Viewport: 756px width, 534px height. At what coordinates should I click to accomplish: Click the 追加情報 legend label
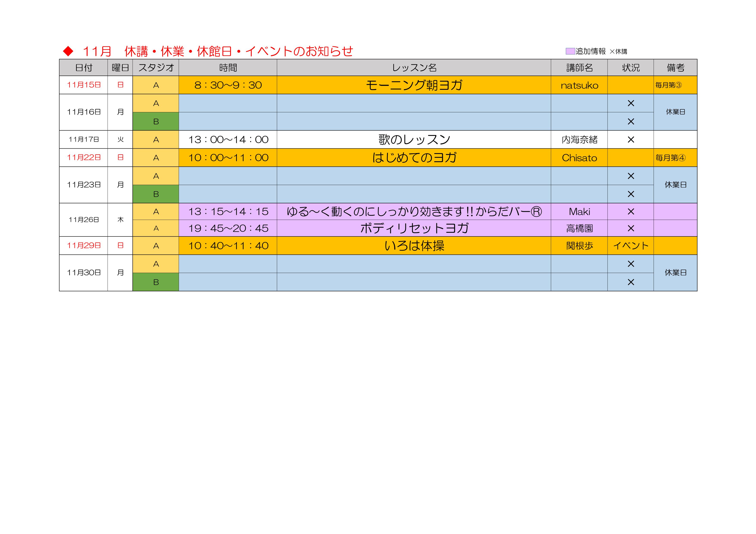(591, 51)
